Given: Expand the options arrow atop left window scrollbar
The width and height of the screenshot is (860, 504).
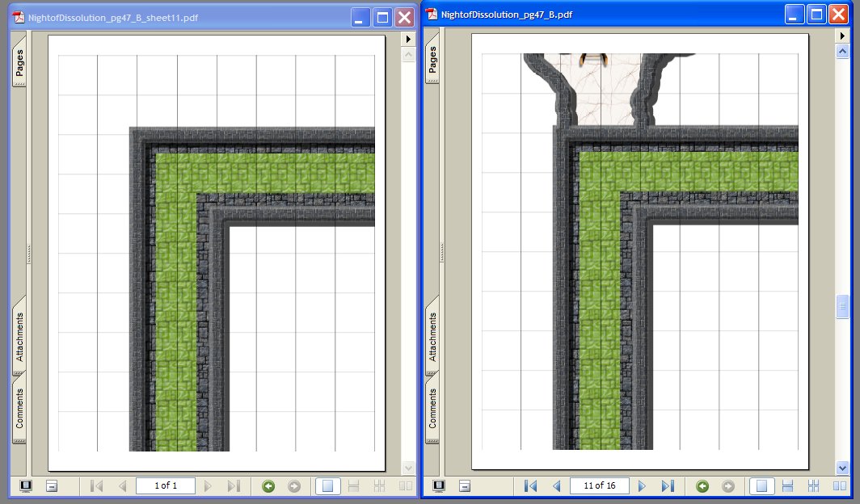Looking at the screenshot, I should [408, 38].
